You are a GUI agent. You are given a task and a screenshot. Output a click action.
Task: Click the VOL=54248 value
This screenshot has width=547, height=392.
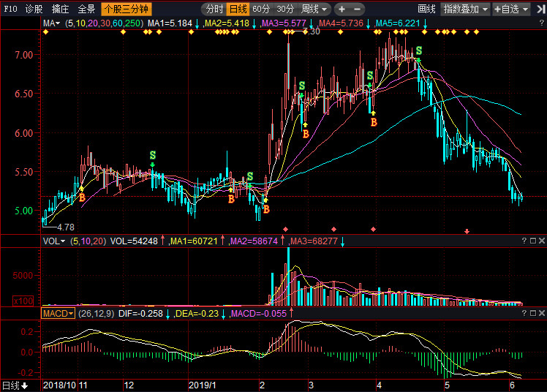tap(134, 241)
